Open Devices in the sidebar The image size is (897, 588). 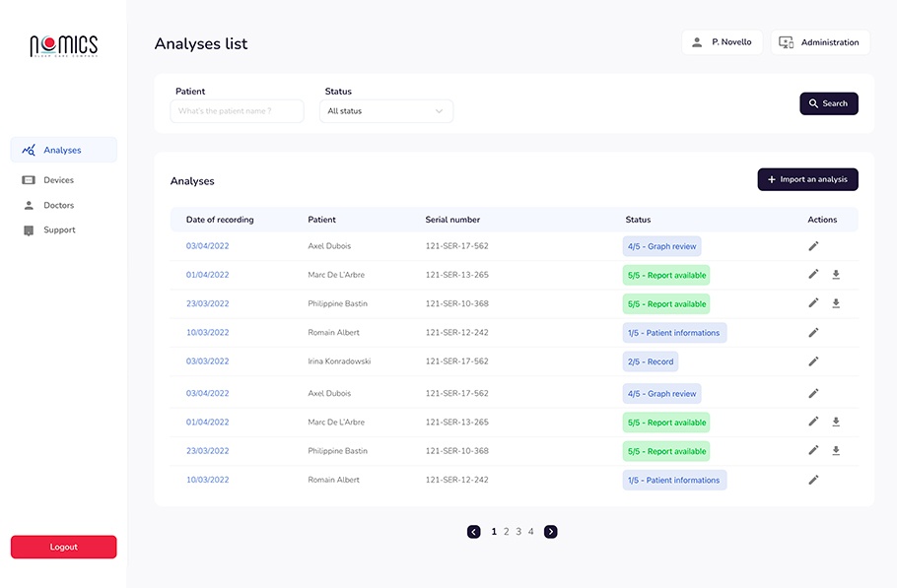point(58,180)
